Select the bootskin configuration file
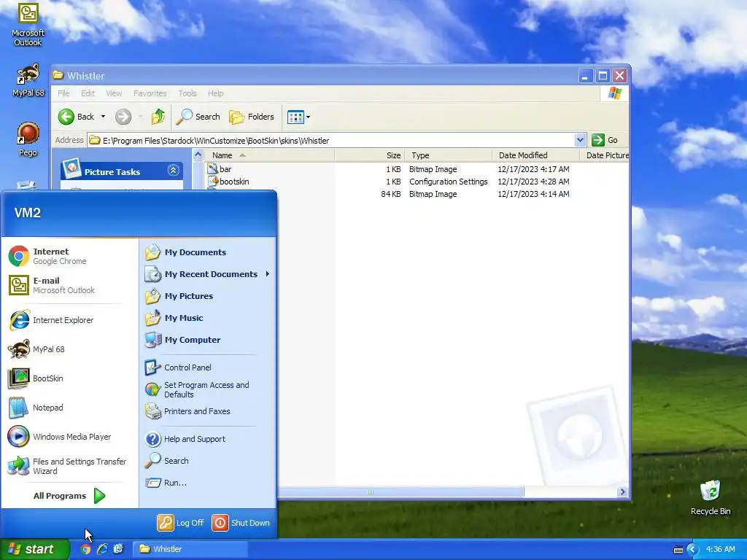This screenshot has width=747, height=560. coord(228,182)
